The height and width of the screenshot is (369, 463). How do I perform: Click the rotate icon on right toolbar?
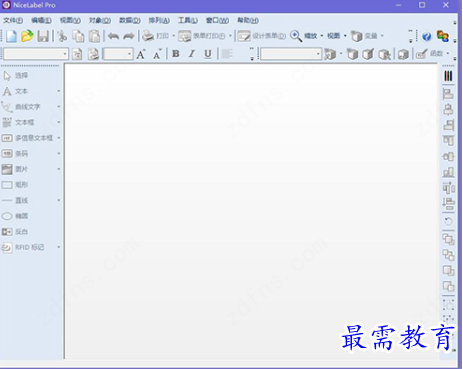pos(448,221)
